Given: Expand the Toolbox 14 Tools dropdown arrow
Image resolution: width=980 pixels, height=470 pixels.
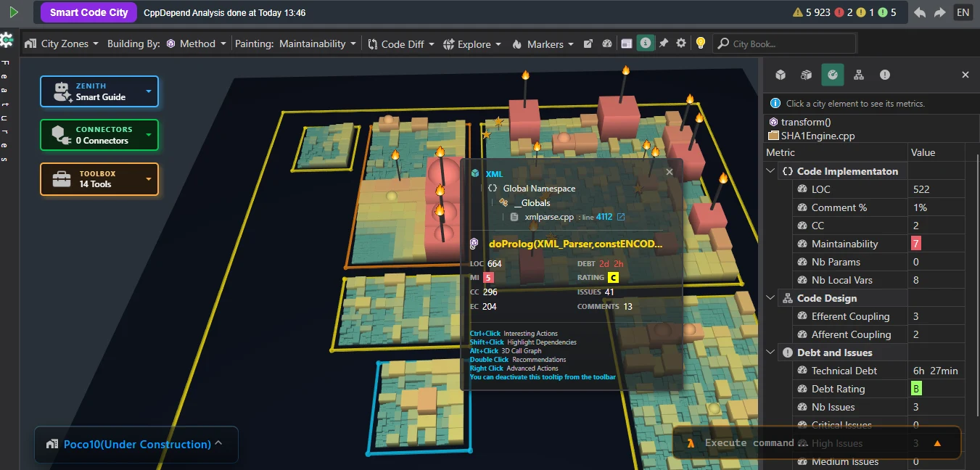Looking at the screenshot, I should (x=149, y=178).
